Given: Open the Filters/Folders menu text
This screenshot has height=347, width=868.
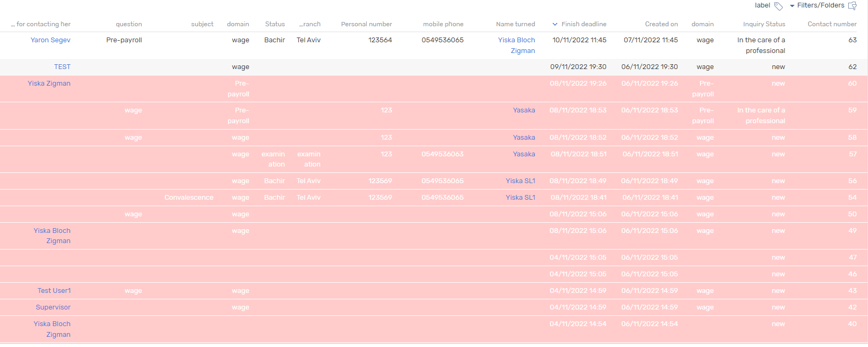Looking at the screenshot, I should point(820,5).
